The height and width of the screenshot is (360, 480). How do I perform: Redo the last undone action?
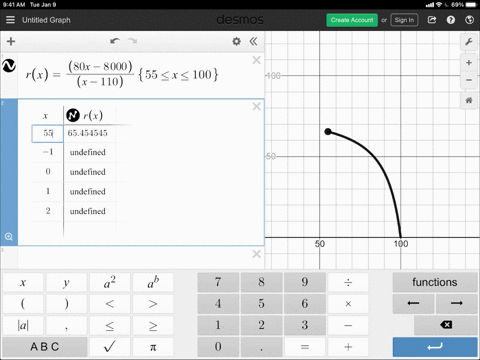coord(132,41)
